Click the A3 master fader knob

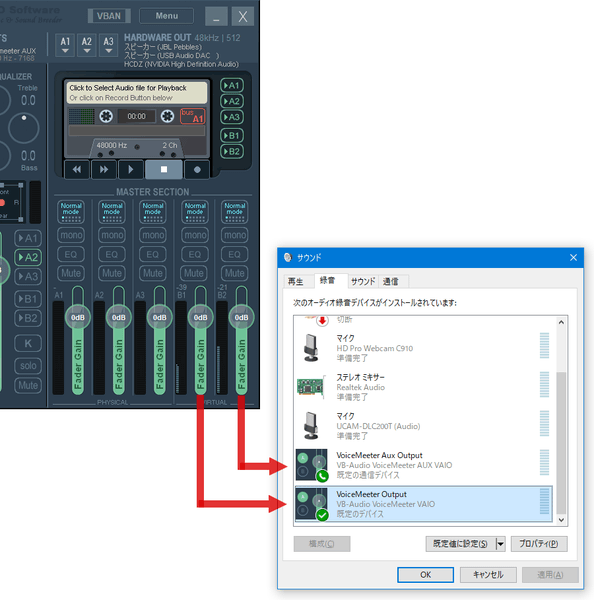[160, 317]
